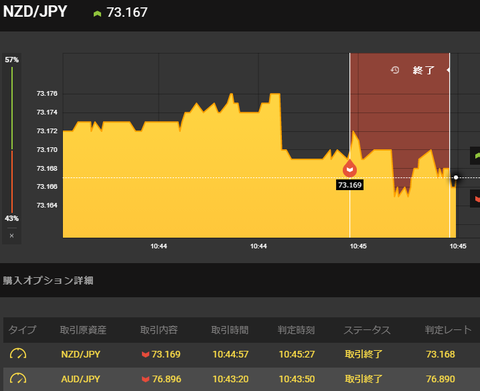
Task: Click the 取引時間 column header
Action: point(230,330)
